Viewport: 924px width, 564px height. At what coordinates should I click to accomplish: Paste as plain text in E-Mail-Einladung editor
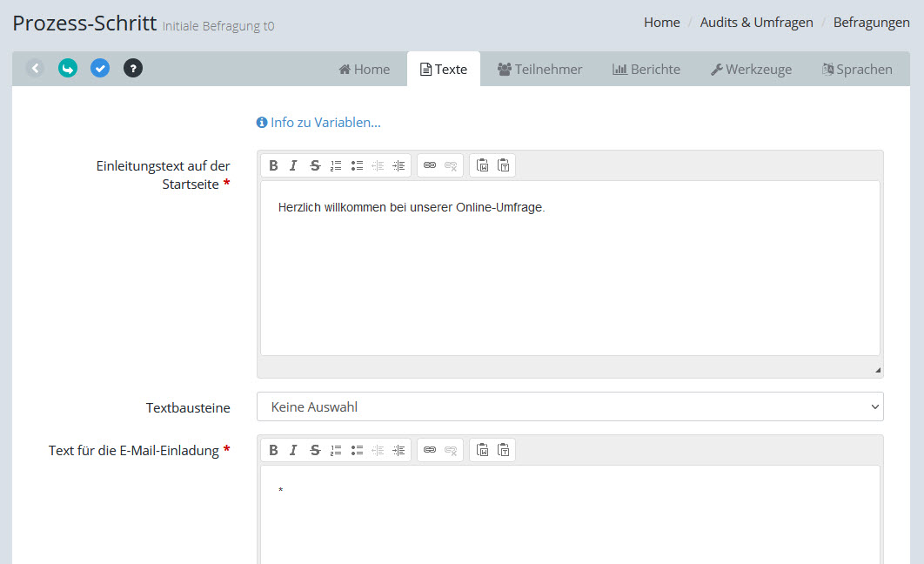click(x=504, y=450)
